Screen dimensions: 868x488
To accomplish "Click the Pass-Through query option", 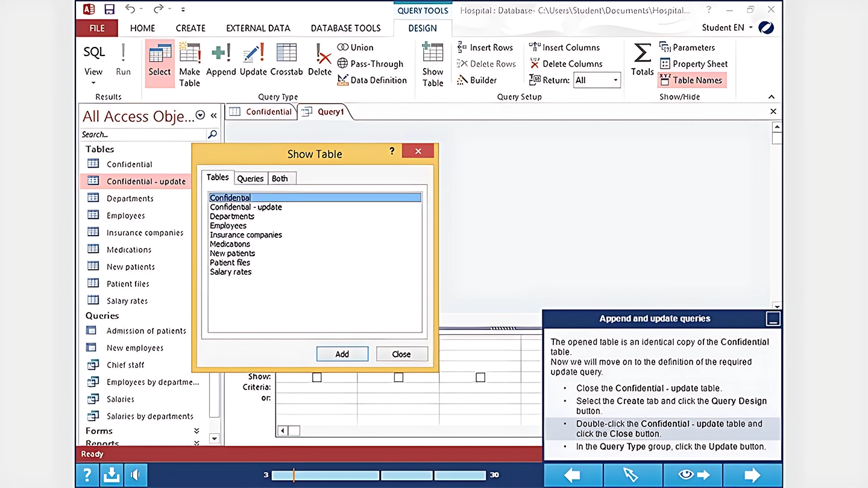I will click(x=370, y=64).
